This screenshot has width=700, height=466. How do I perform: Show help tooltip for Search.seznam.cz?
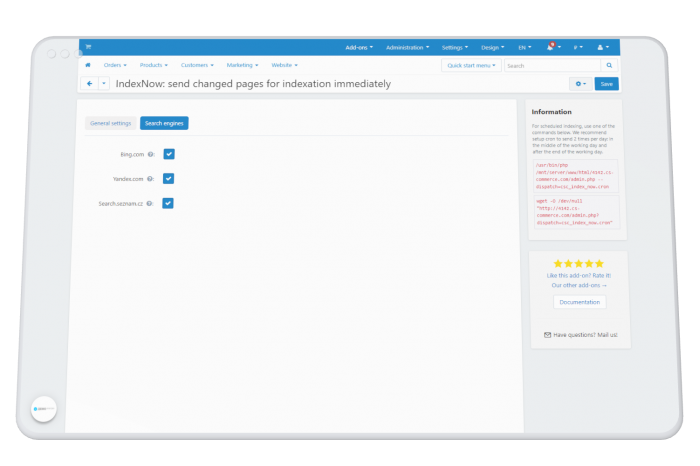pyautogui.click(x=150, y=204)
